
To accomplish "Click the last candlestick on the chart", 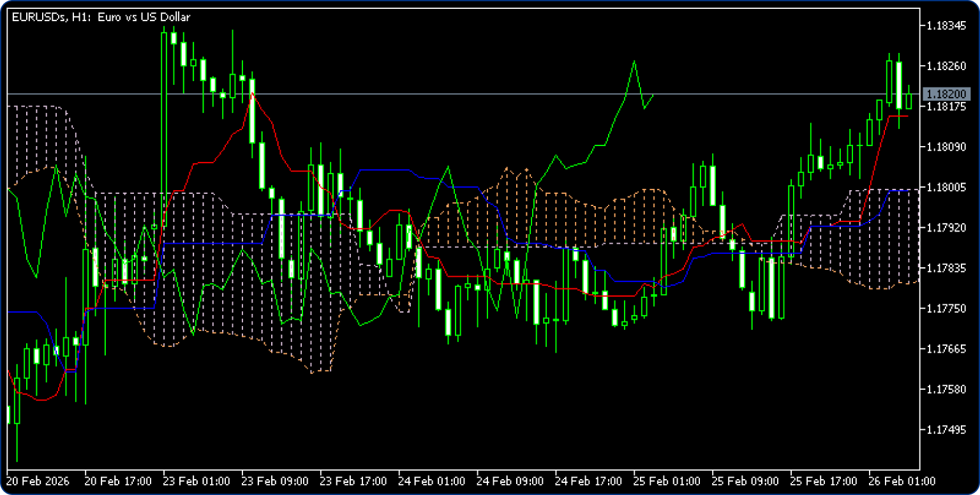I will pos(909,101).
